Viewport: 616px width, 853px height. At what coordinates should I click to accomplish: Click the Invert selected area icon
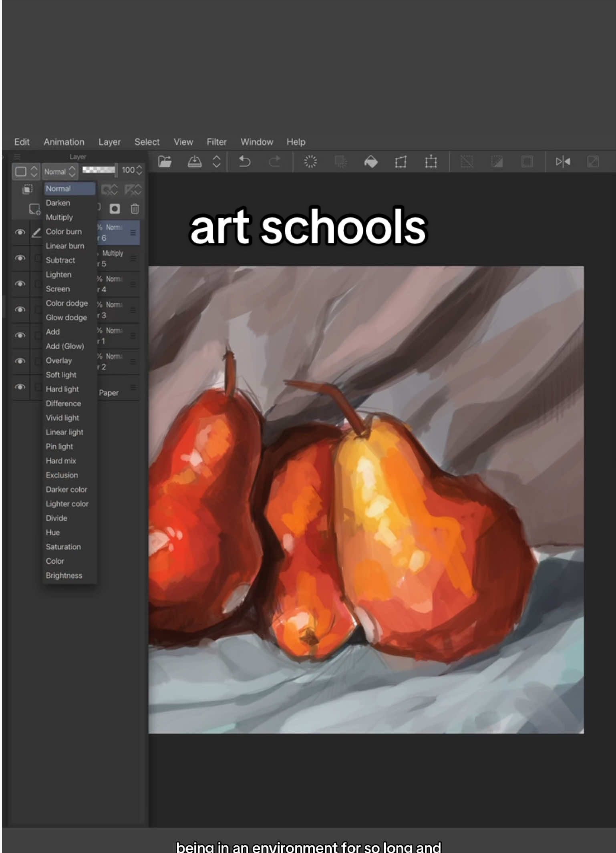click(x=497, y=162)
